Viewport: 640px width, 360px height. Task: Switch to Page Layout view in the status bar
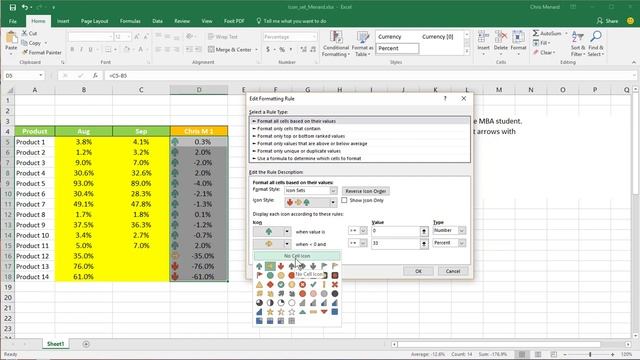(x=538, y=354)
